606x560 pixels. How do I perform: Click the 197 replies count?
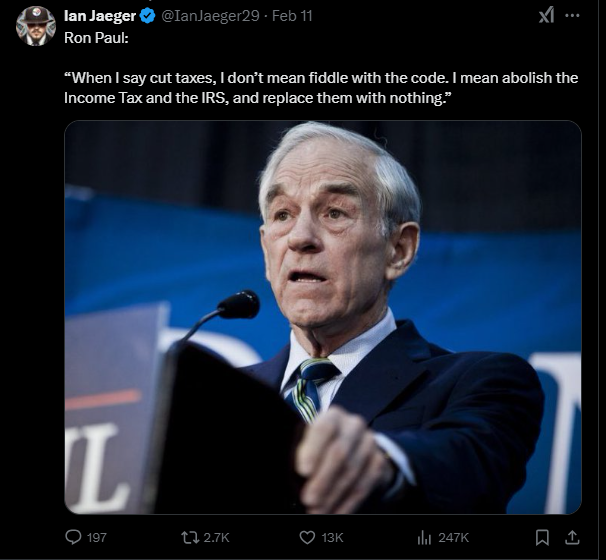point(97,538)
